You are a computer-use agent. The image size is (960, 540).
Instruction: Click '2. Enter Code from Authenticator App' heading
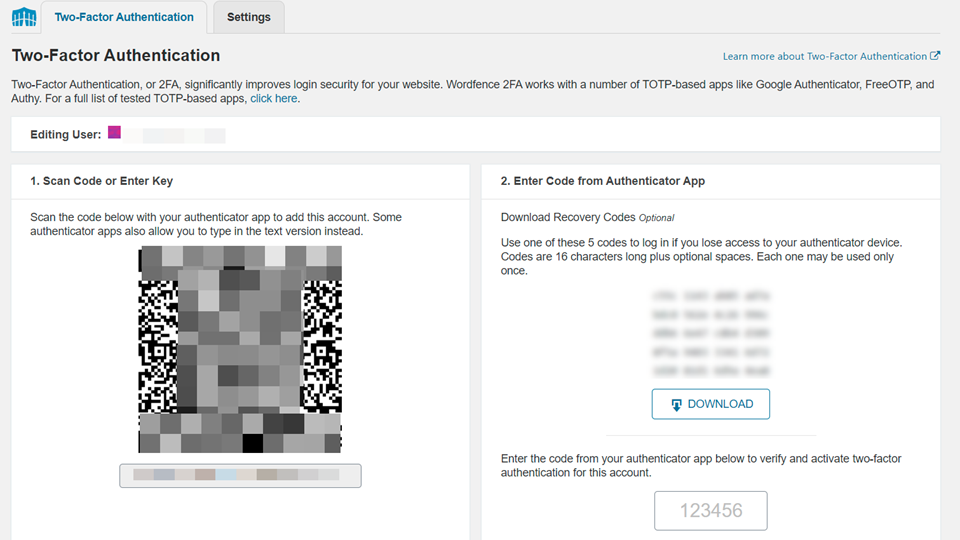(602, 181)
